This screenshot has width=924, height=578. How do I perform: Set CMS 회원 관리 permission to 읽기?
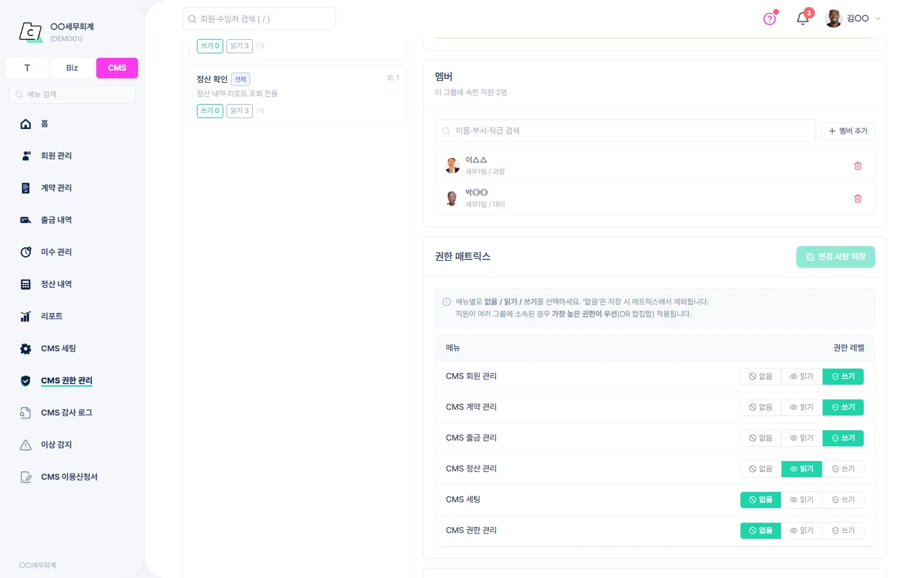pyautogui.click(x=801, y=376)
